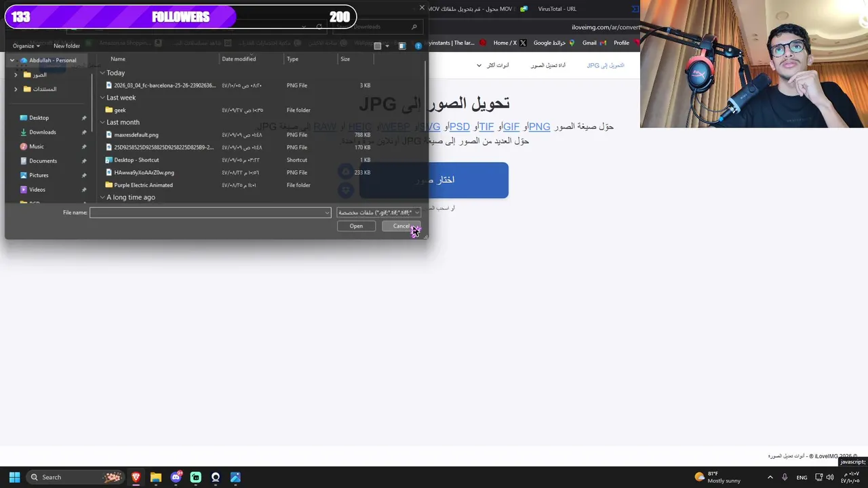Open the Organize menu
This screenshot has height=488, width=868.
26,46
